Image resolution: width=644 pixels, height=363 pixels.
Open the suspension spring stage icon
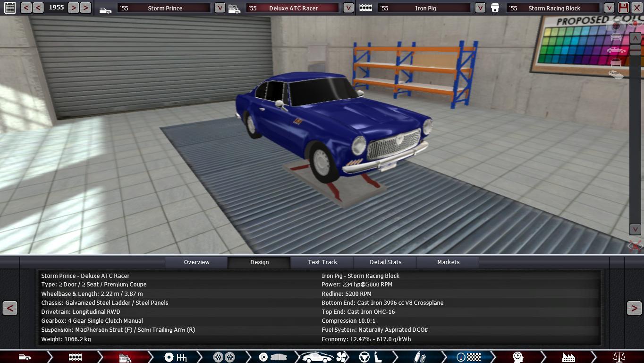point(417,357)
